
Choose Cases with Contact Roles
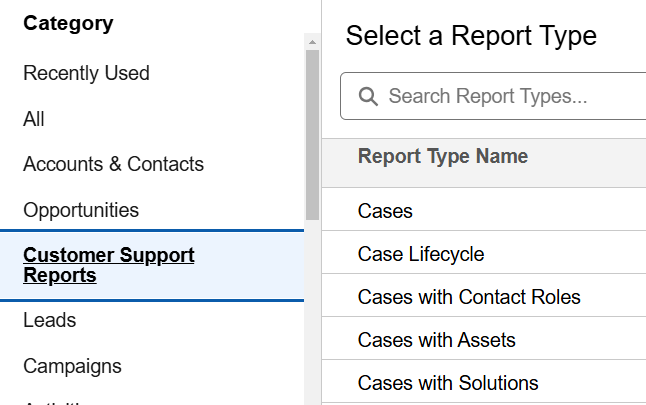point(469,297)
